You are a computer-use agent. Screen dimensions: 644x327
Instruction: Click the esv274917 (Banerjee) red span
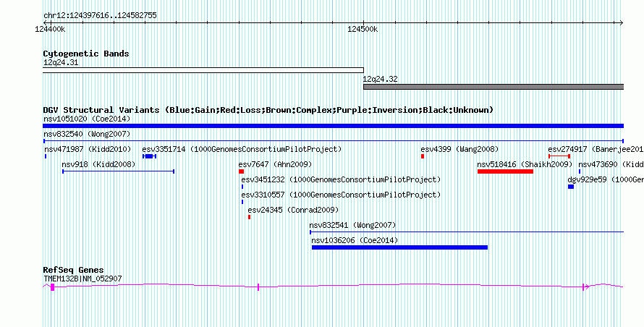point(559,156)
